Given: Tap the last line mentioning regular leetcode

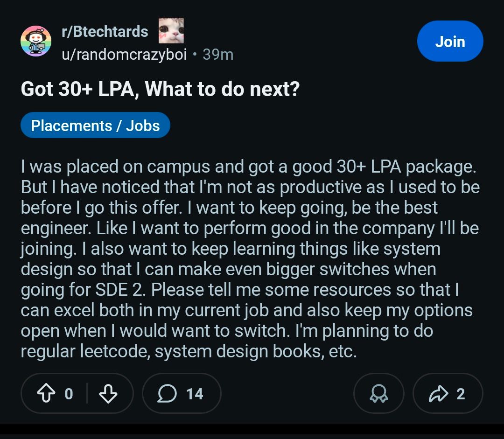Looking at the screenshot, I should (x=189, y=351).
